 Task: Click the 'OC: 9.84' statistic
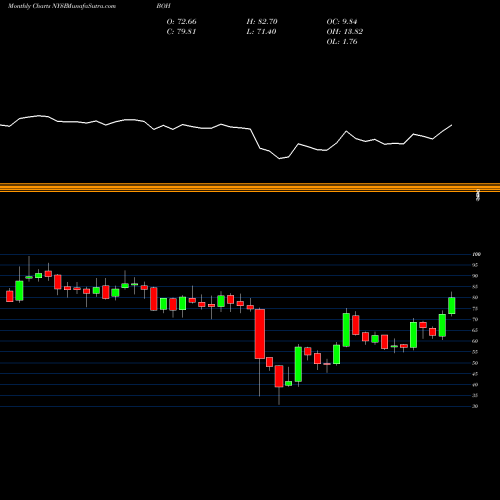[x=342, y=22]
